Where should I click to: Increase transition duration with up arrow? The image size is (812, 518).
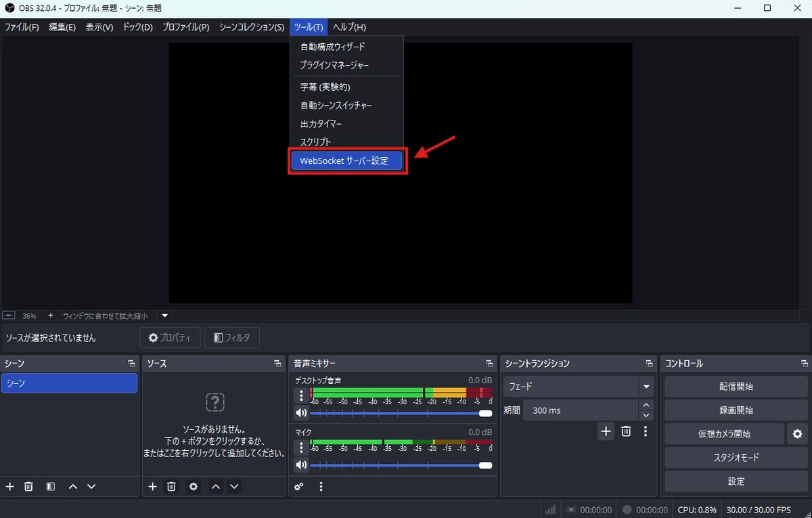647,405
